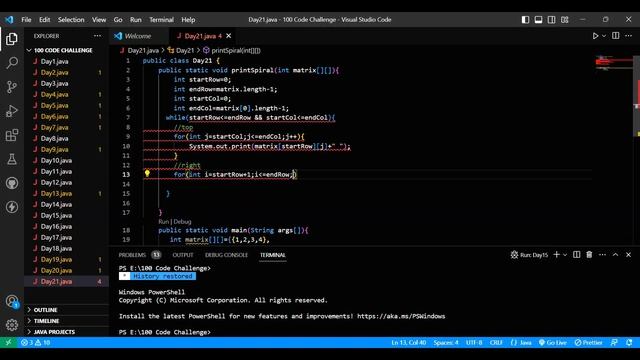
Task: Open Customize Layout icon
Action: 564,20
